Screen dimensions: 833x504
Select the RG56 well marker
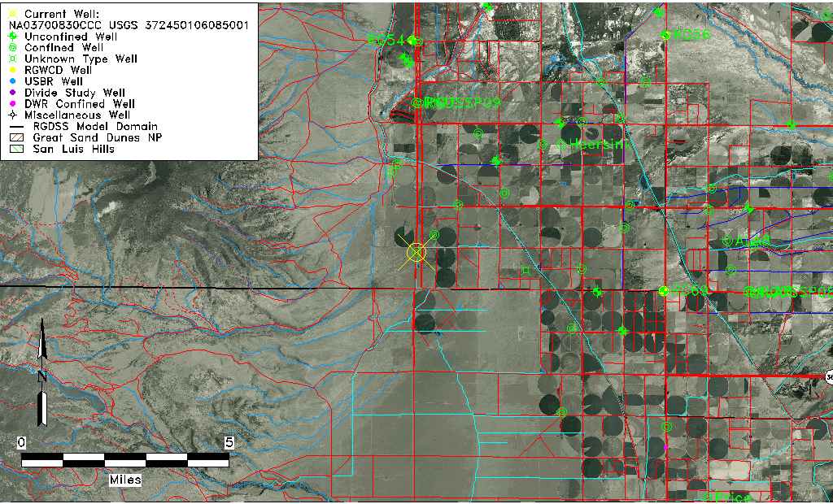pyautogui.click(x=666, y=35)
